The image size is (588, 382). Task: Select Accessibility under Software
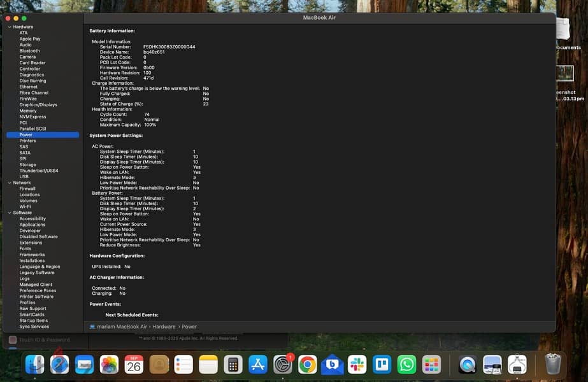[32, 219]
